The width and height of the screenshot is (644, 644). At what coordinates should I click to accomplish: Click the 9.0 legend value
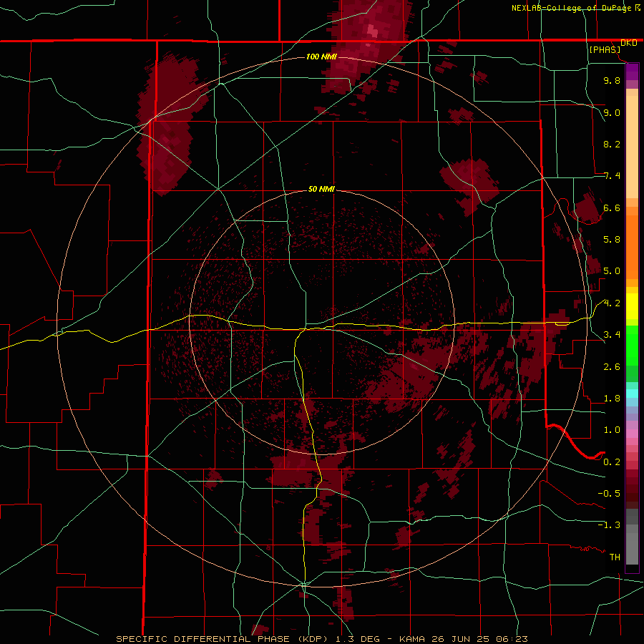[x=612, y=112]
